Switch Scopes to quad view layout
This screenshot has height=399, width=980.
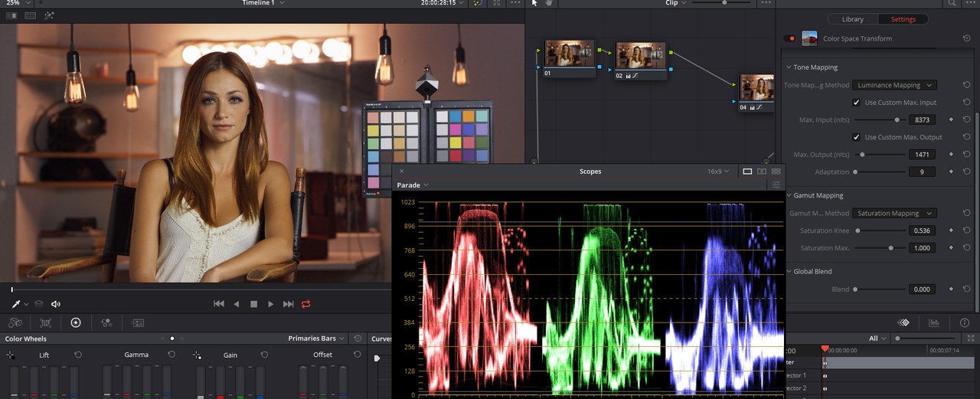776,172
